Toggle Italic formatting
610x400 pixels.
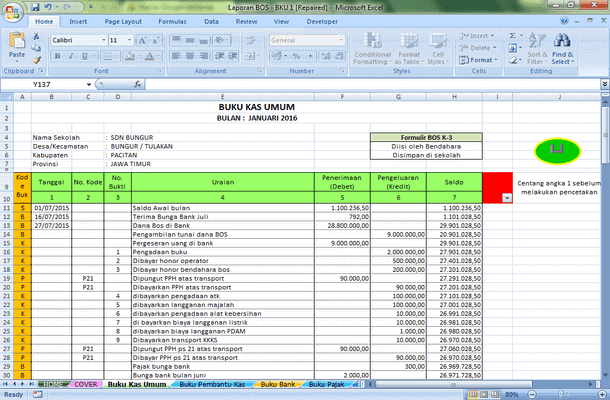pyautogui.click(x=71, y=56)
